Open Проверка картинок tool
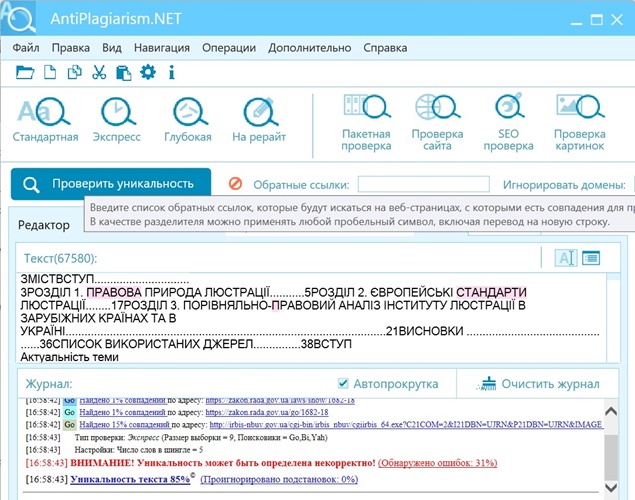The image size is (635, 500). pos(580,123)
